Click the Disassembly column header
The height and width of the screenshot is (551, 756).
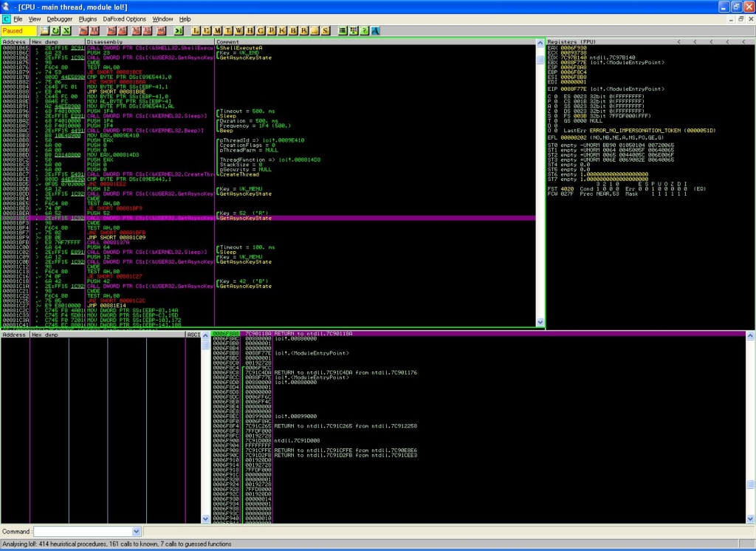(x=150, y=42)
